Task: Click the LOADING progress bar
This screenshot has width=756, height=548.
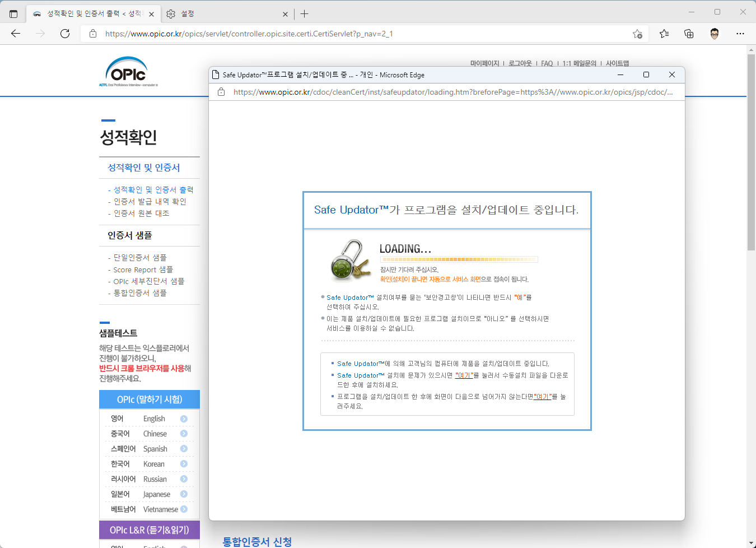Action: point(459,259)
